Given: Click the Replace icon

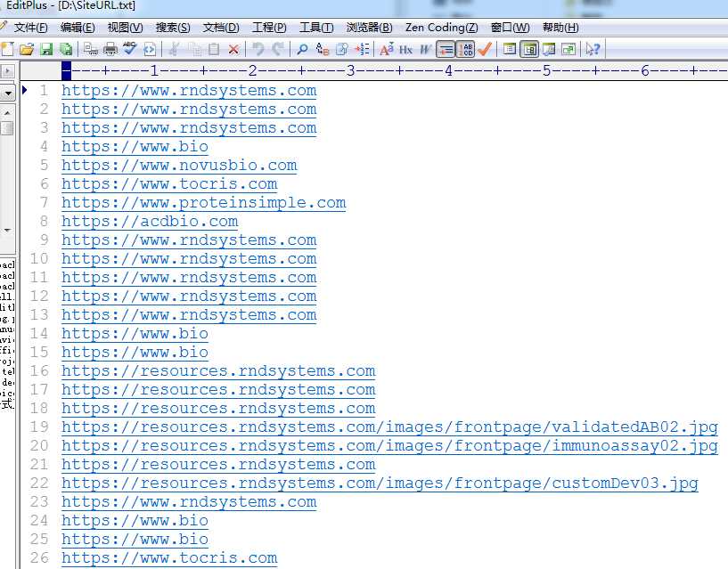Looking at the screenshot, I should (x=322, y=49).
